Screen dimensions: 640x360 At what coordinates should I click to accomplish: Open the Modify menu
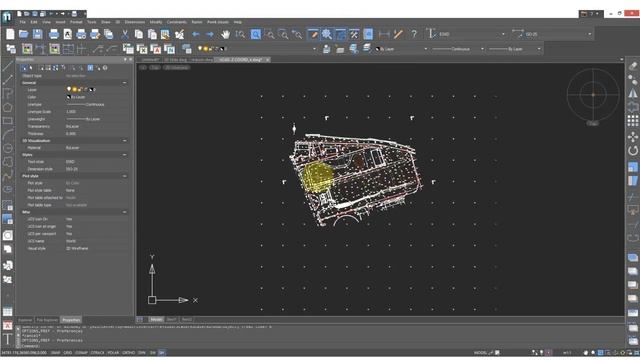click(x=156, y=22)
